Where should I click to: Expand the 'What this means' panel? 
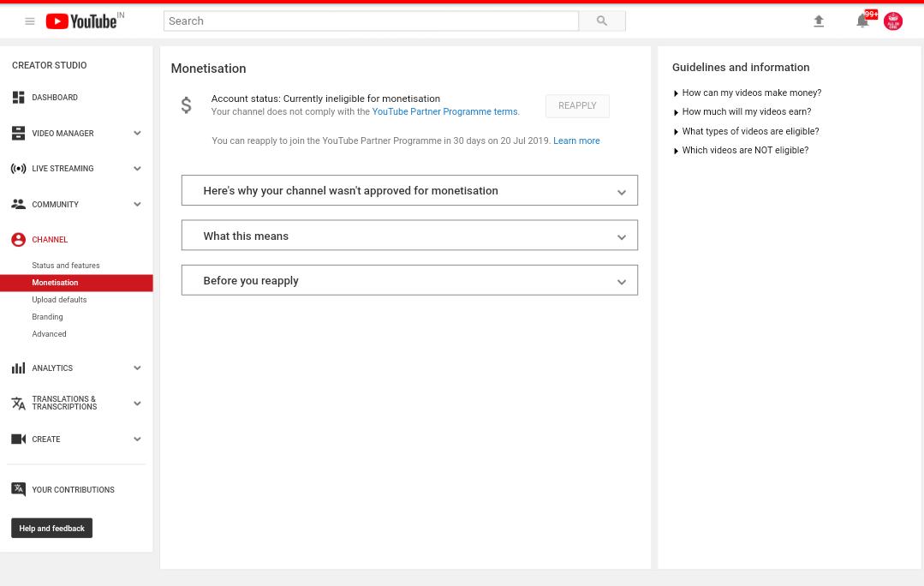pos(409,236)
